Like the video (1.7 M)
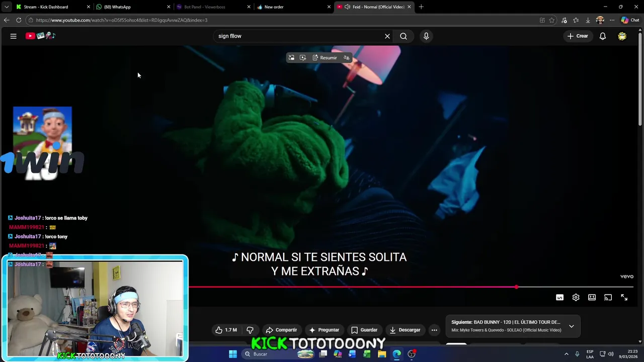This screenshot has width=644, height=362. pyautogui.click(x=226, y=330)
